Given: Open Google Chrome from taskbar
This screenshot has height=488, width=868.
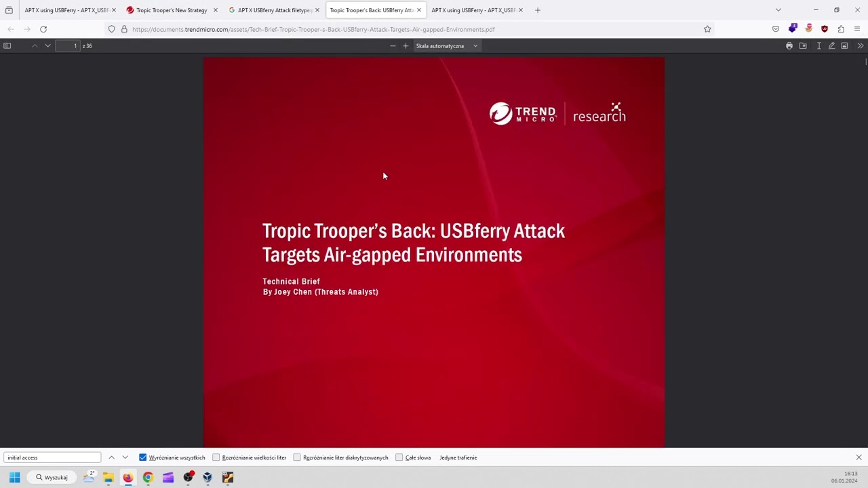Looking at the screenshot, I should (x=148, y=477).
